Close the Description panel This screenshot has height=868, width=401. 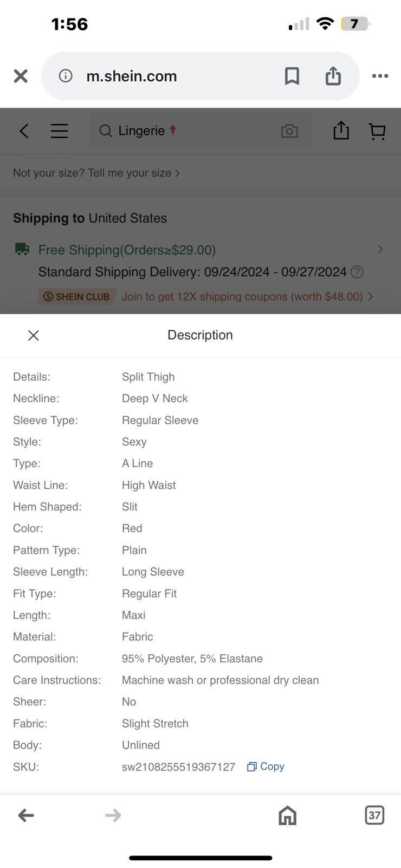click(x=34, y=335)
